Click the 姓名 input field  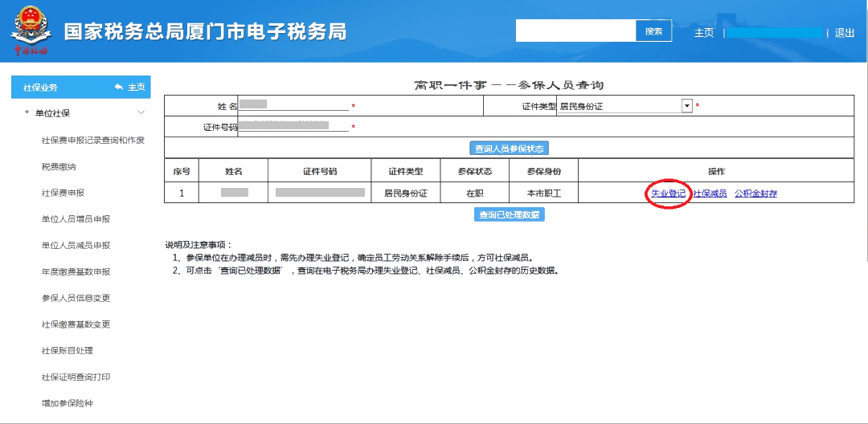pos(293,105)
